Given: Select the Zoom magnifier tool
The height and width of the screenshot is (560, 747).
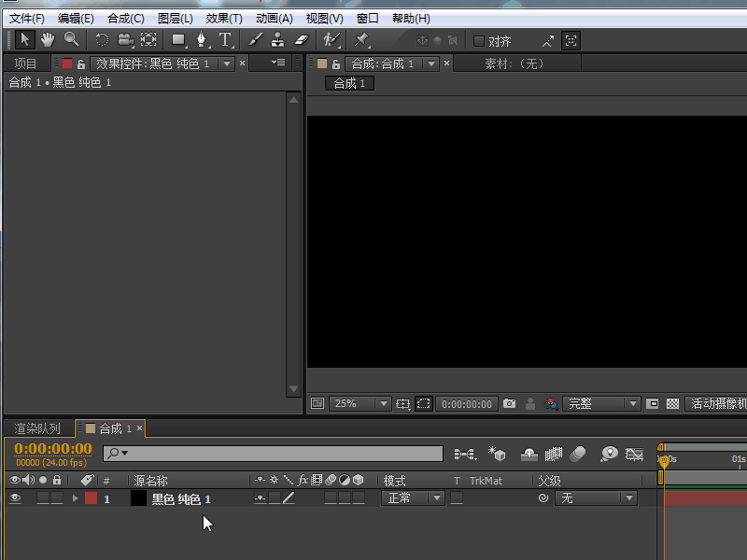Looking at the screenshot, I should pos(72,39).
